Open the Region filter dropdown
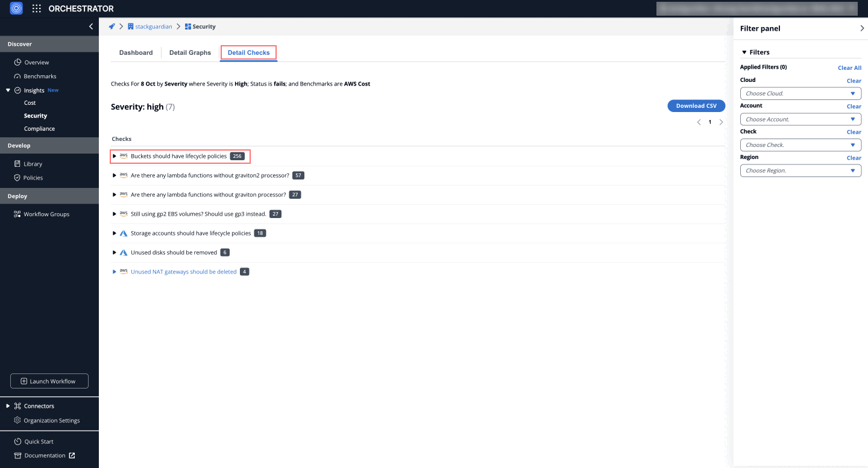 pyautogui.click(x=800, y=170)
